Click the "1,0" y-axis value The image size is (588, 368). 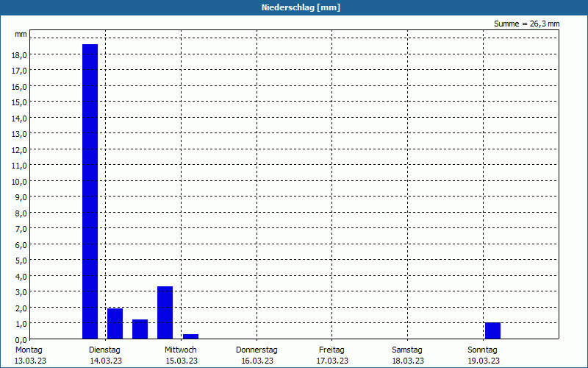(x=21, y=324)
